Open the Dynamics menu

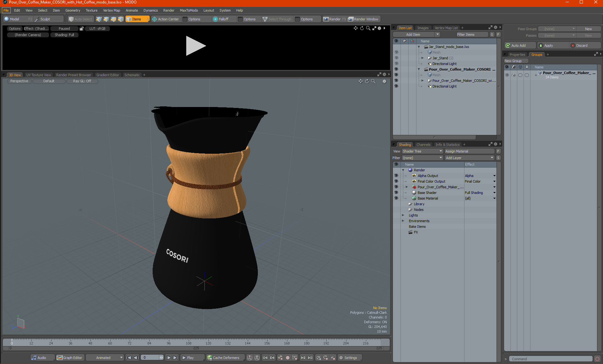coord(150,10)
